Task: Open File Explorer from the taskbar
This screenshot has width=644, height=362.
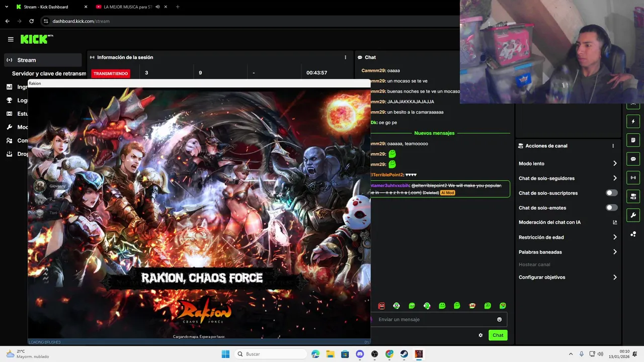Action: 330,354
